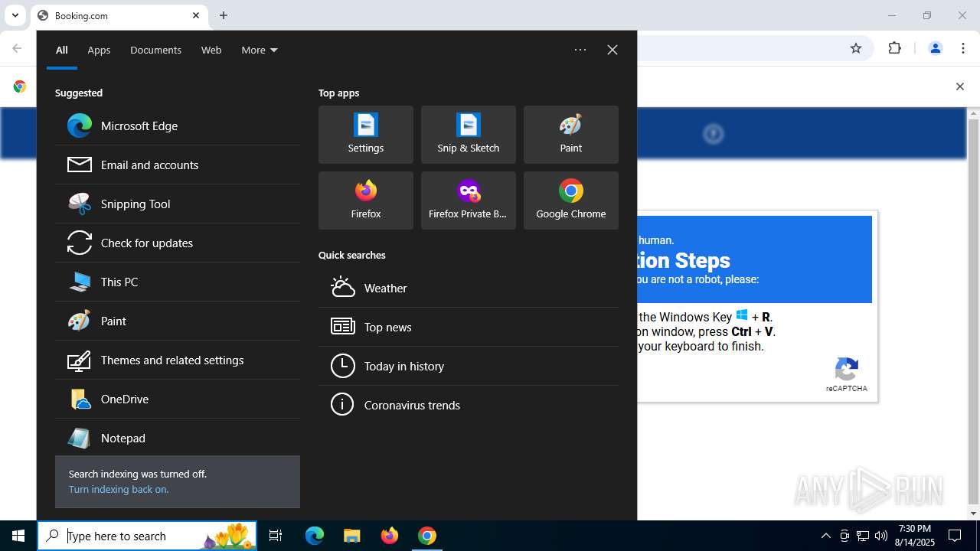
Task: Click the Chrome back arrow
Action: (x=17, y=48)
